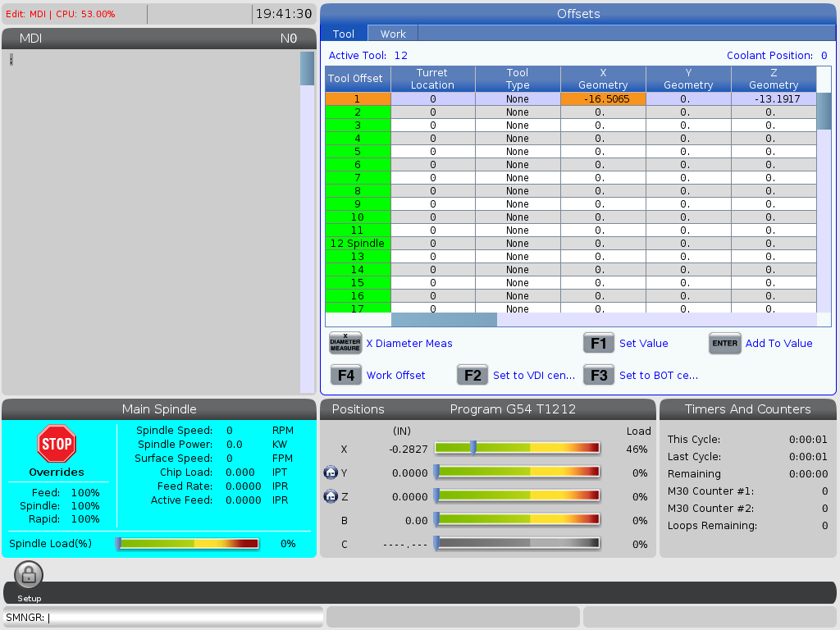Viewport: 840px width, 630px height.
Task: Click the X Diameter Meas label
Action: point(409,344)
